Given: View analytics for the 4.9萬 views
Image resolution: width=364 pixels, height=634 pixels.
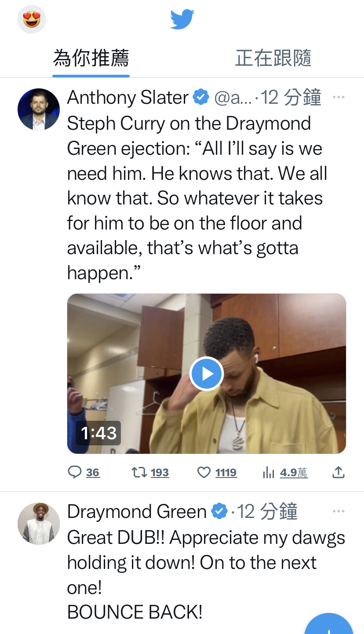Looking at the screenshot, I should [x=285, y=473].
